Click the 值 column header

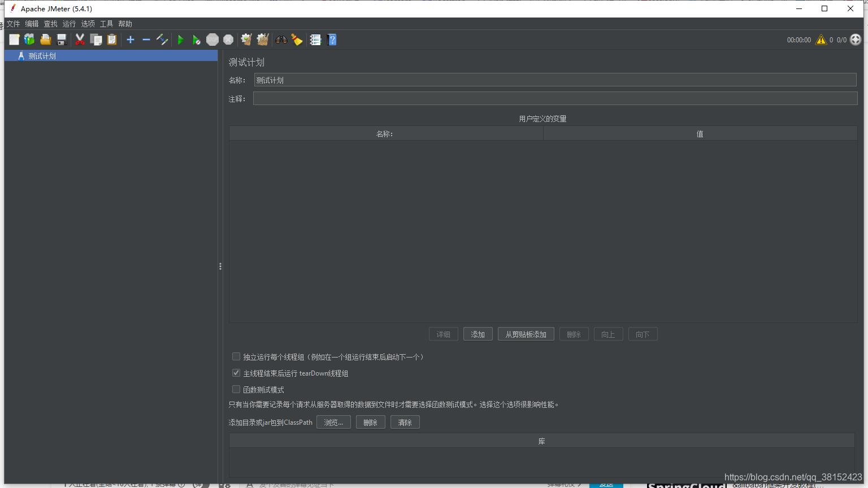700,134
